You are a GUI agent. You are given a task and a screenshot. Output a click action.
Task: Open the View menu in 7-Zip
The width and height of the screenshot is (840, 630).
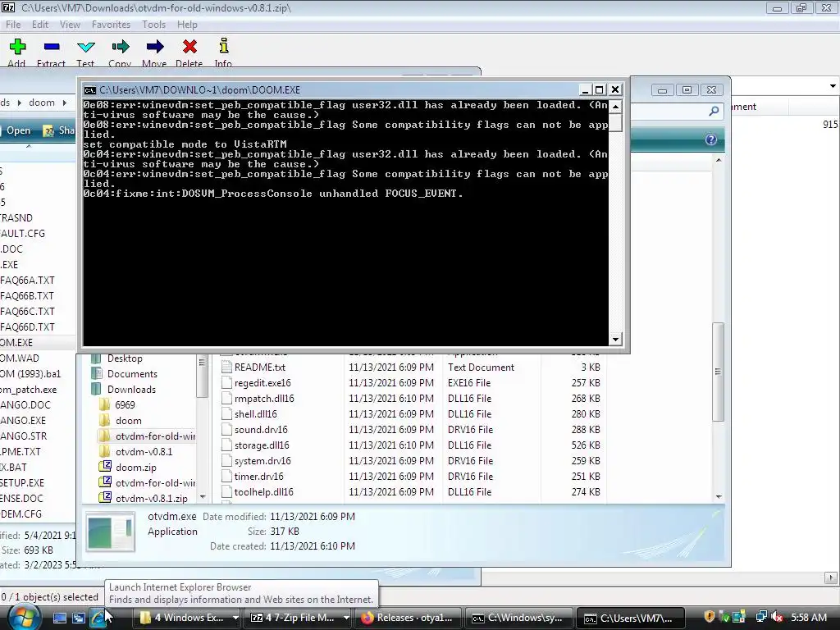[x=70, y=25]
